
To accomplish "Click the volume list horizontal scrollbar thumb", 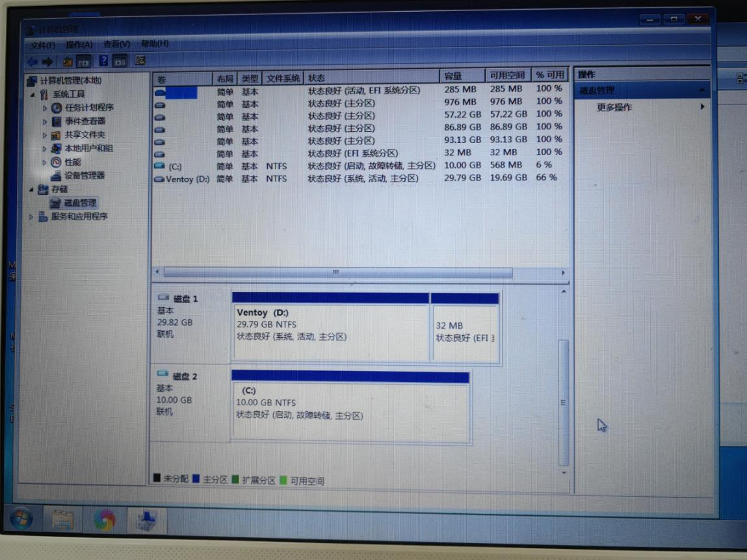I will tap(338, 273).
